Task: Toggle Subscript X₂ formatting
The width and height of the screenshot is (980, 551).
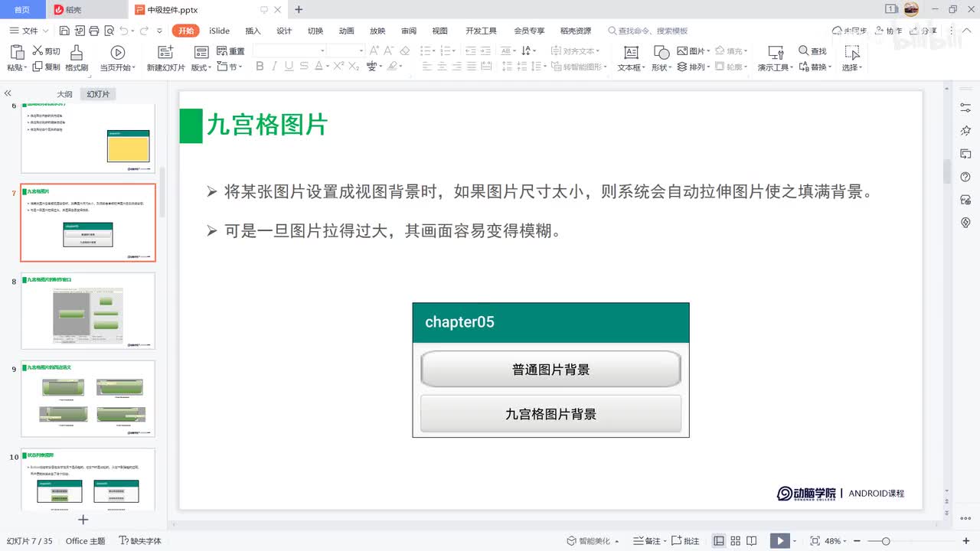Action: [354, 67]
